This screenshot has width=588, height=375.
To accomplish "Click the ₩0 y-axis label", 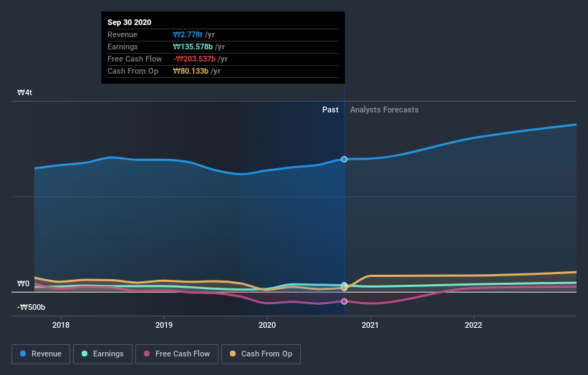I will pyautogui.click(x=23, y=283).
